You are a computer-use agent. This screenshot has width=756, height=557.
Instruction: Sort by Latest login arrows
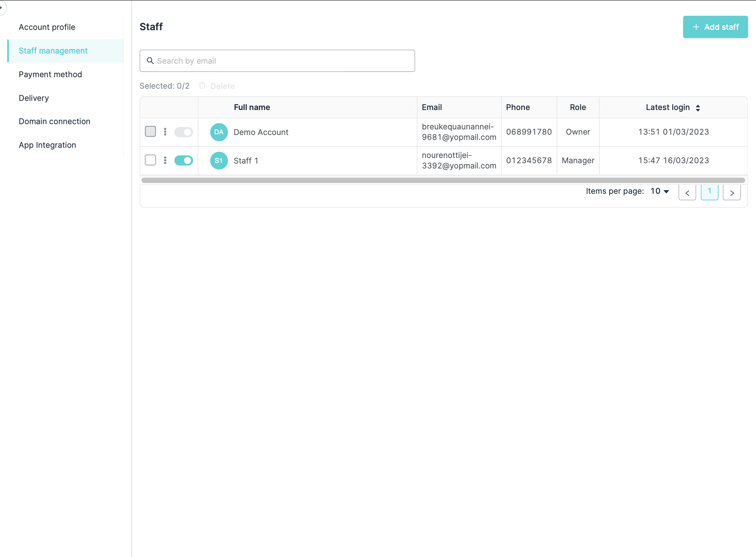click(698, 107)
